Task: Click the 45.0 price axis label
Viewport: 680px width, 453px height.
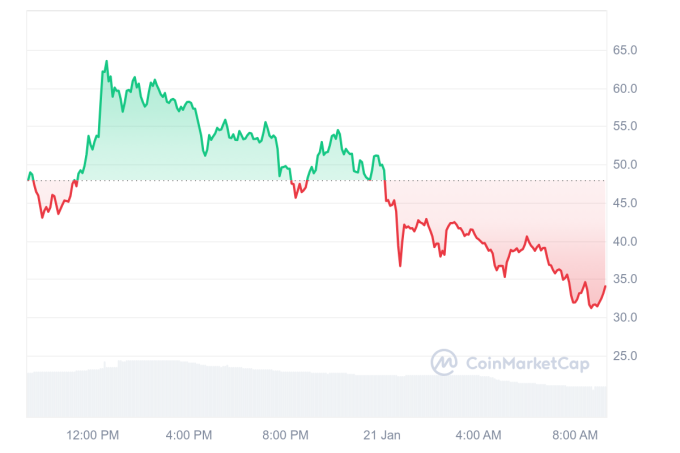Action: [625, 203]
